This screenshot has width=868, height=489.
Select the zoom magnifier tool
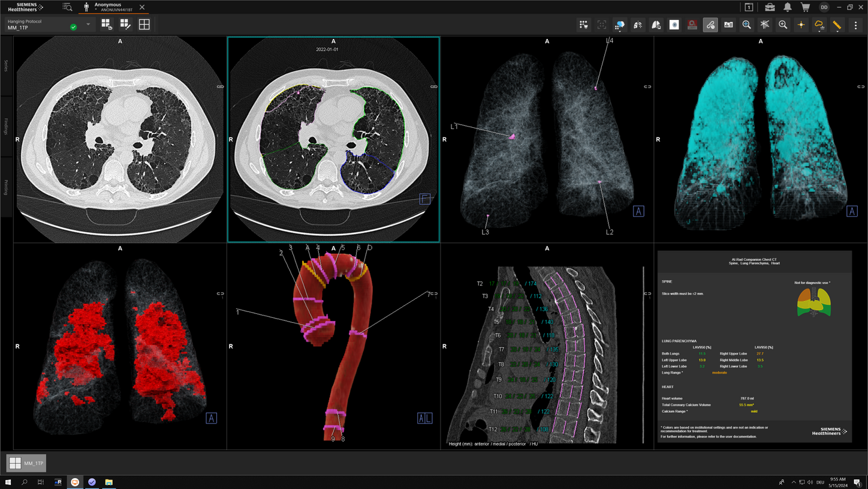click(782, 25)
